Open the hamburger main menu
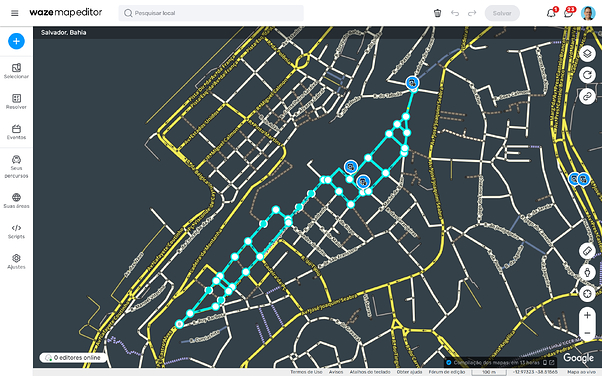This screenshot has width=602, height=376. pyautogui.click(x=15, y=13)
